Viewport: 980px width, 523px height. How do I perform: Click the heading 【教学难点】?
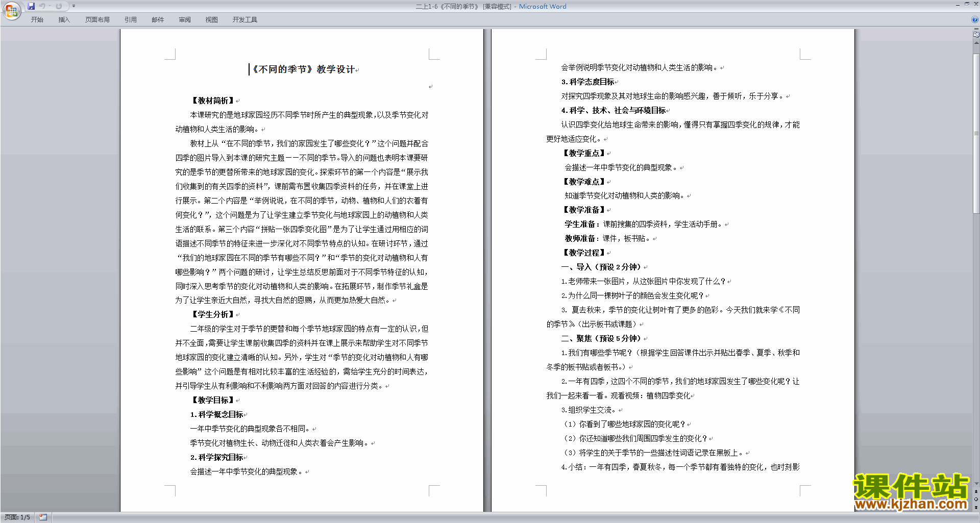point(584,182)
